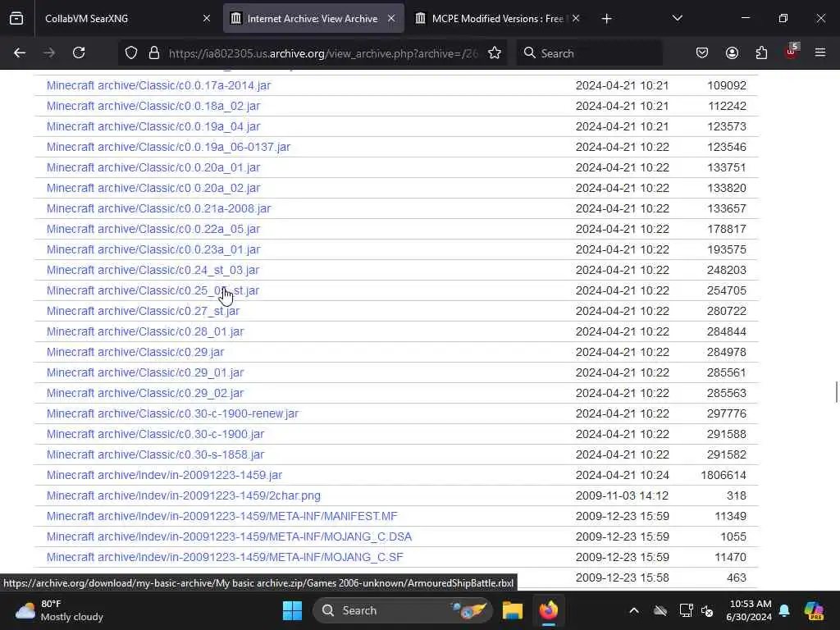The image size is (840, 630).
Task: Show site security padlock info
Action: pos(154,53)
